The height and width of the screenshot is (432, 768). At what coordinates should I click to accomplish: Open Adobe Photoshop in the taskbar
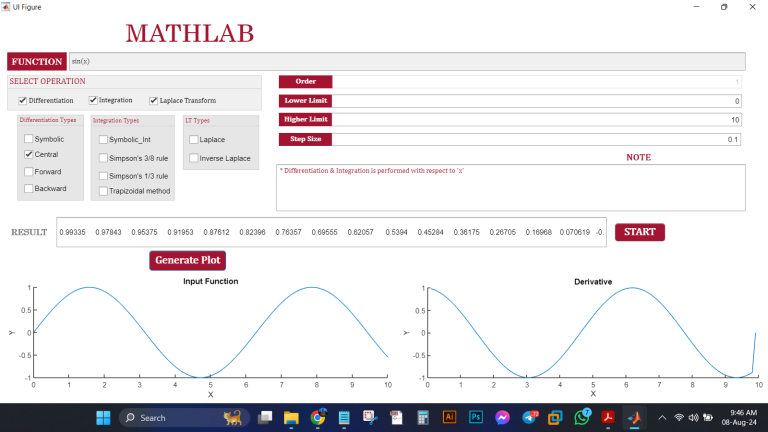(x=476, y=417)
